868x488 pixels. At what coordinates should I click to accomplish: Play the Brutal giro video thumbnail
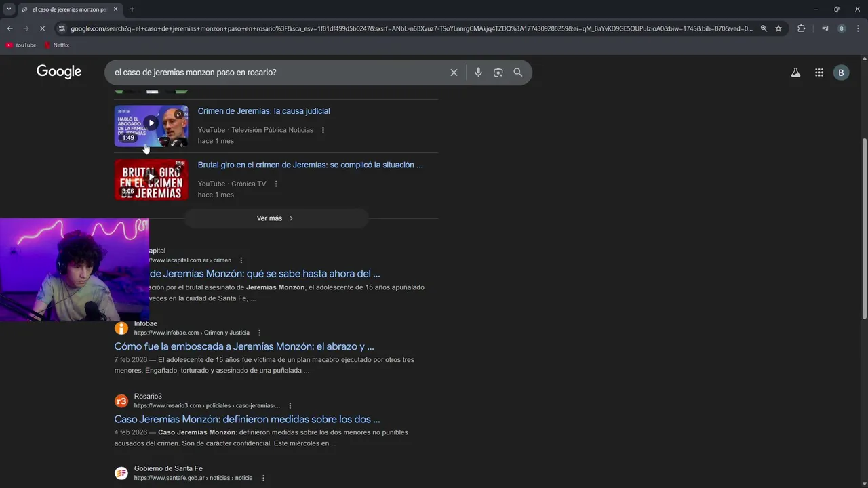coord(151,180)
